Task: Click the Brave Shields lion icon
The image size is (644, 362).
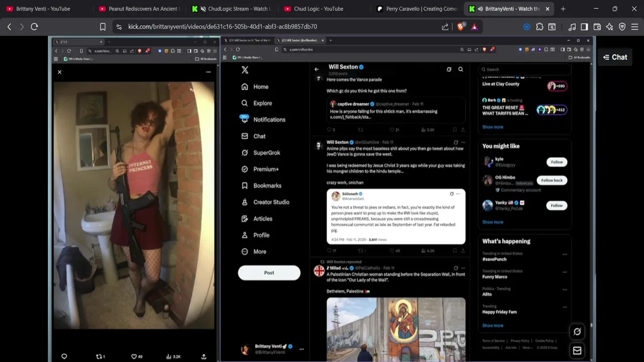Action: 461,27
